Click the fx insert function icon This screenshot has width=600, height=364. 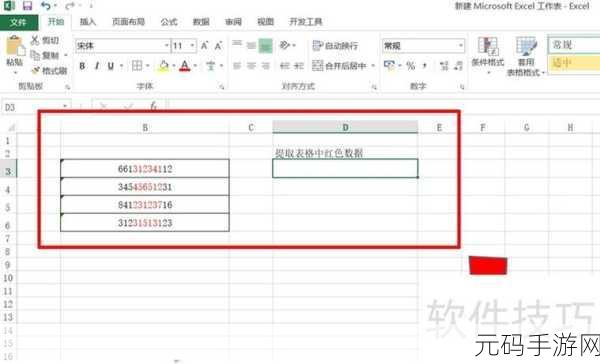coord(153,106)
